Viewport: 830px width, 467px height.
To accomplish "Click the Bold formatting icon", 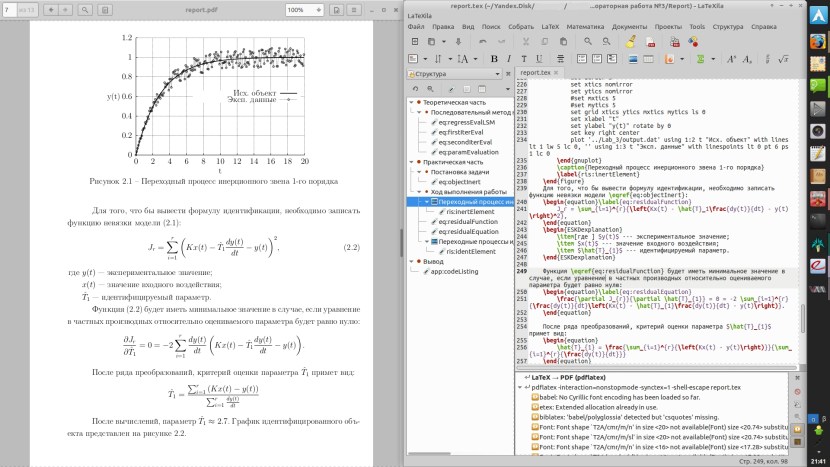I will tap(494, 58).
